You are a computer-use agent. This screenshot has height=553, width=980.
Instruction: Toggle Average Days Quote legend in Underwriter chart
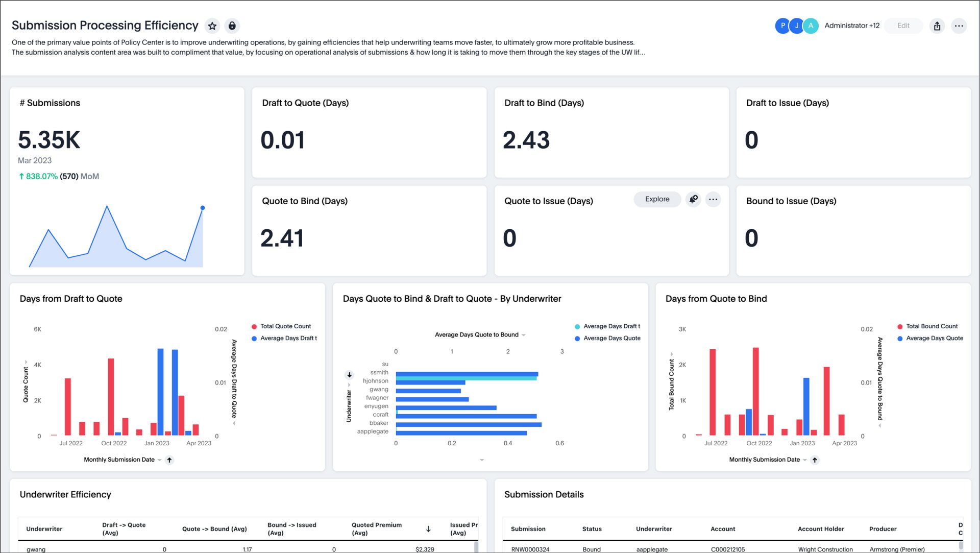click(x=607, y=338)
